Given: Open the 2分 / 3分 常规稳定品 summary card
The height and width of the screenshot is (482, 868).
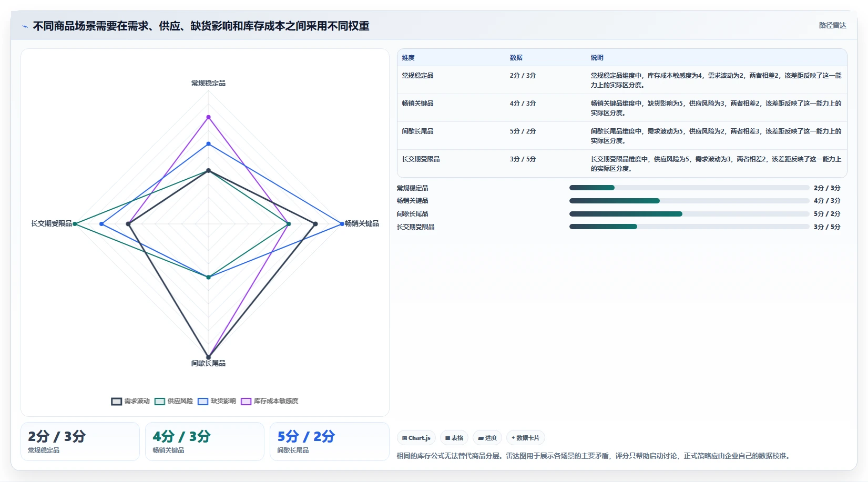Looking at the screenshot, I should (x=80, y=442).
